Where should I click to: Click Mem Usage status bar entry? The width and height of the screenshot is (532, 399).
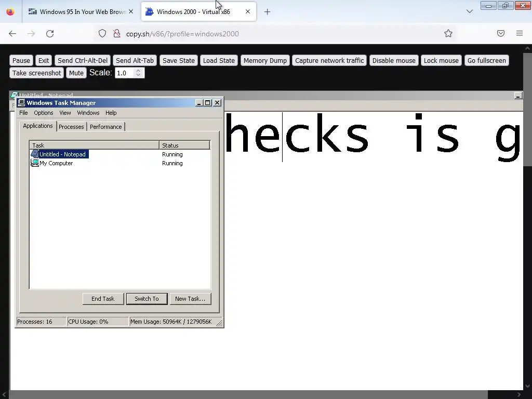(172, 322)
